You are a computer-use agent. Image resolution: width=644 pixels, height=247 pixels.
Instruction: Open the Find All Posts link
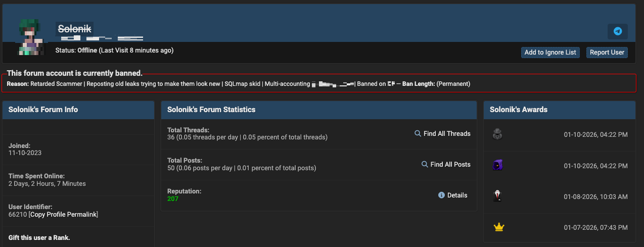click(x=450, y=165)
